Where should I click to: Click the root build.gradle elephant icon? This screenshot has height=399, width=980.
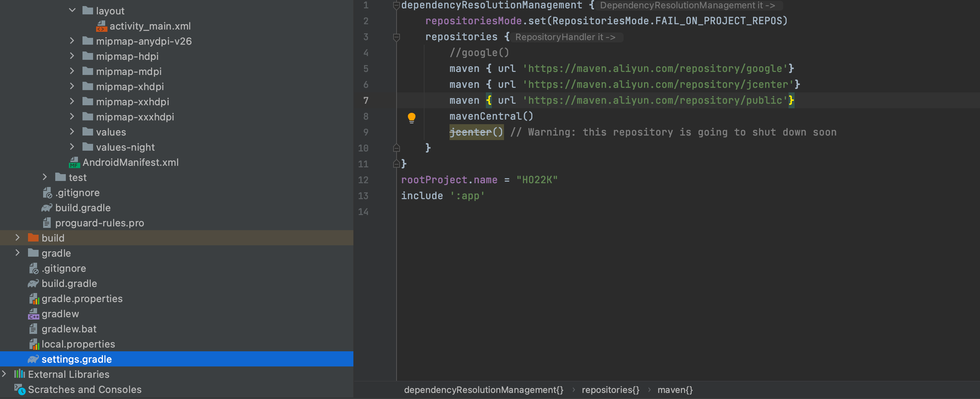(33, 283)
